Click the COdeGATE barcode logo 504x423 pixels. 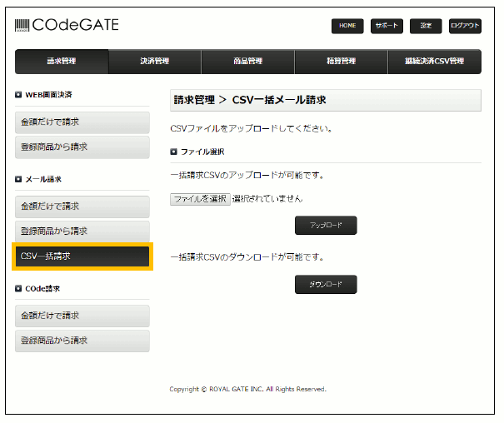click(67, 25)
